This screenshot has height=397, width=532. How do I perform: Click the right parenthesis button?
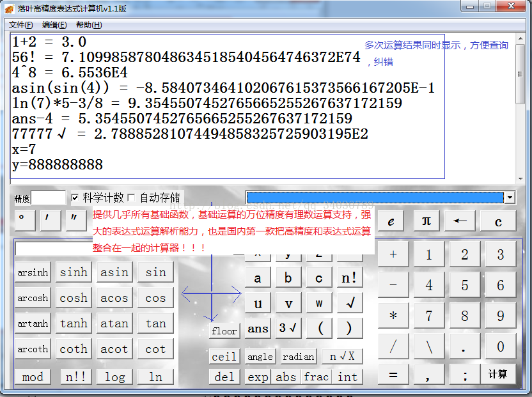[350, 328]
